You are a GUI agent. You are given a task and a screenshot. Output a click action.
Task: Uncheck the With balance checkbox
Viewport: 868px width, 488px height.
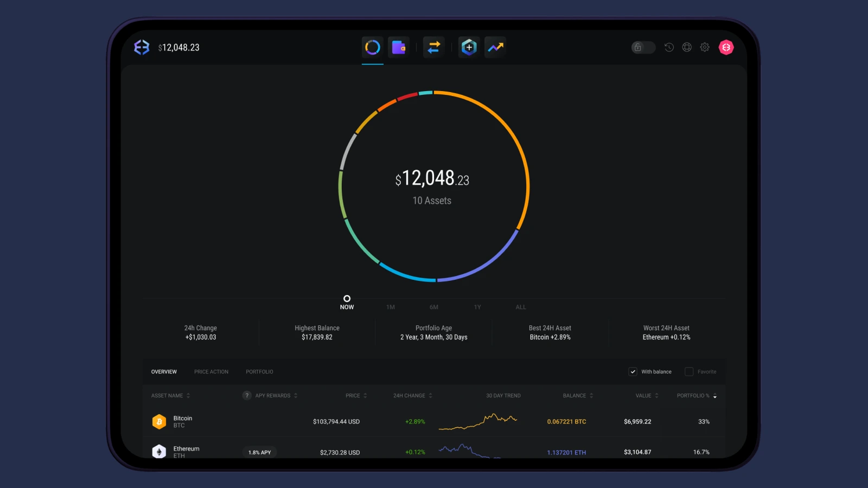(633, 371)
